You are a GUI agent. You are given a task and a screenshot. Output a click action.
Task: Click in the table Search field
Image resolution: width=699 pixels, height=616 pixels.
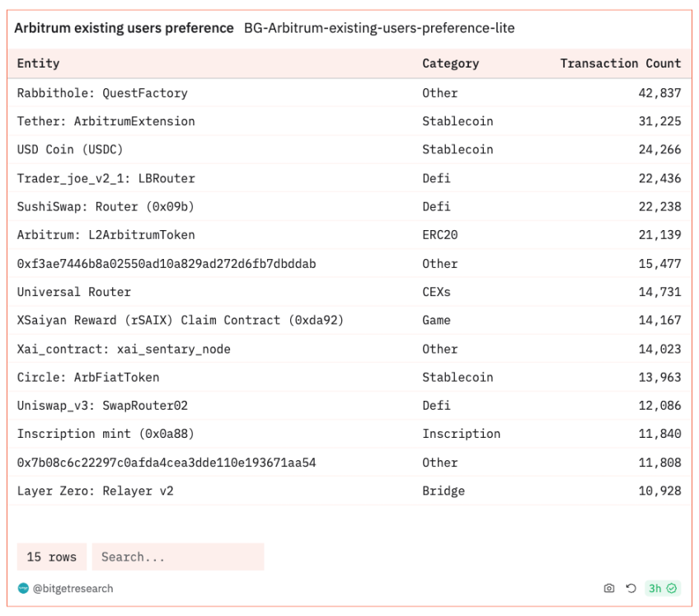pos(177,557)
